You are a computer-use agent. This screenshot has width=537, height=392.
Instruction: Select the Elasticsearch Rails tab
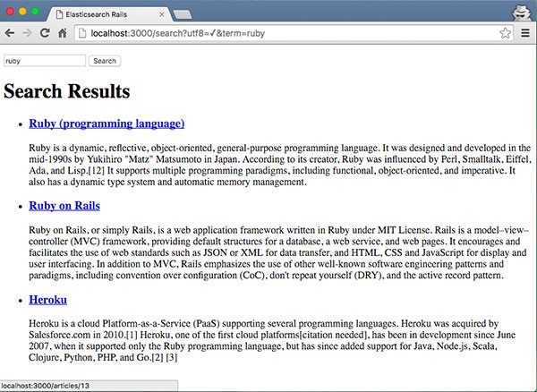109,14
